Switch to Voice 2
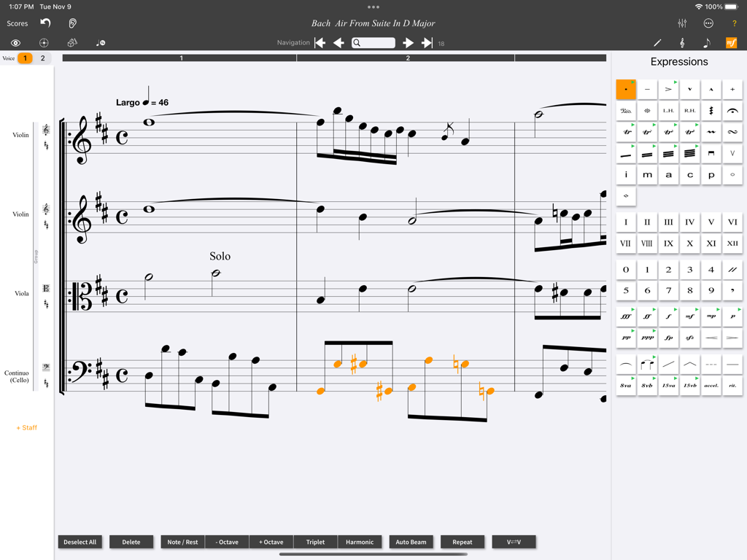This screenshot has height=560, width=747. 41,57
